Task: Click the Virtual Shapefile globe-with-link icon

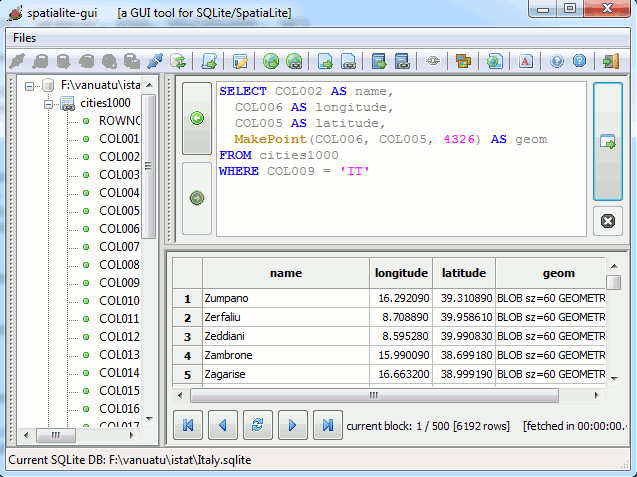Action: coord(294,61)
